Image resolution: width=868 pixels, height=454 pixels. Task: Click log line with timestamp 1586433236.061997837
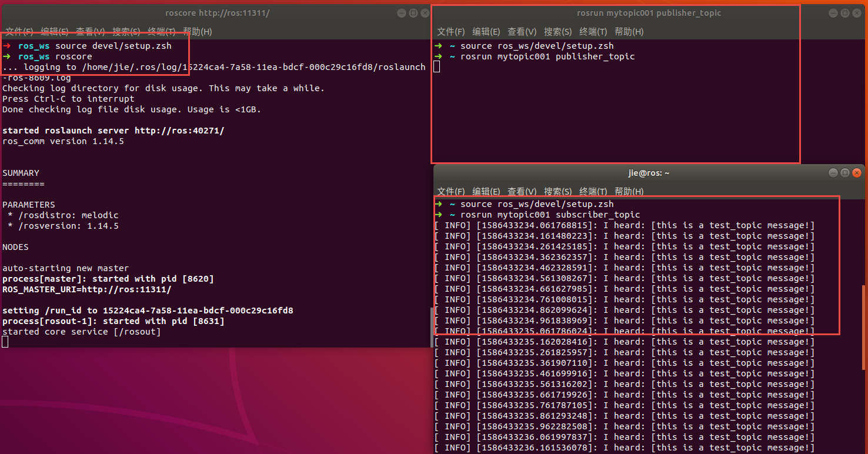(x=625, y=437)
